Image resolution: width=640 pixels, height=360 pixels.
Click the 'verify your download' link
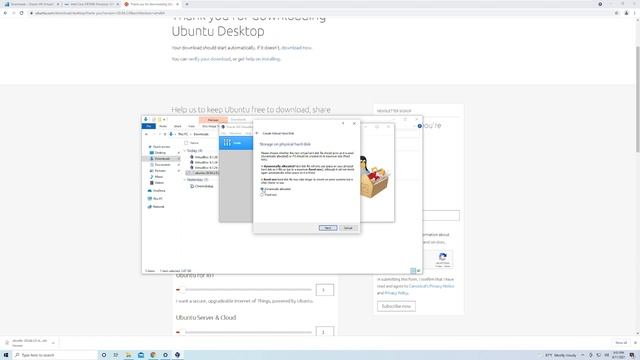[x=209, y=59]
